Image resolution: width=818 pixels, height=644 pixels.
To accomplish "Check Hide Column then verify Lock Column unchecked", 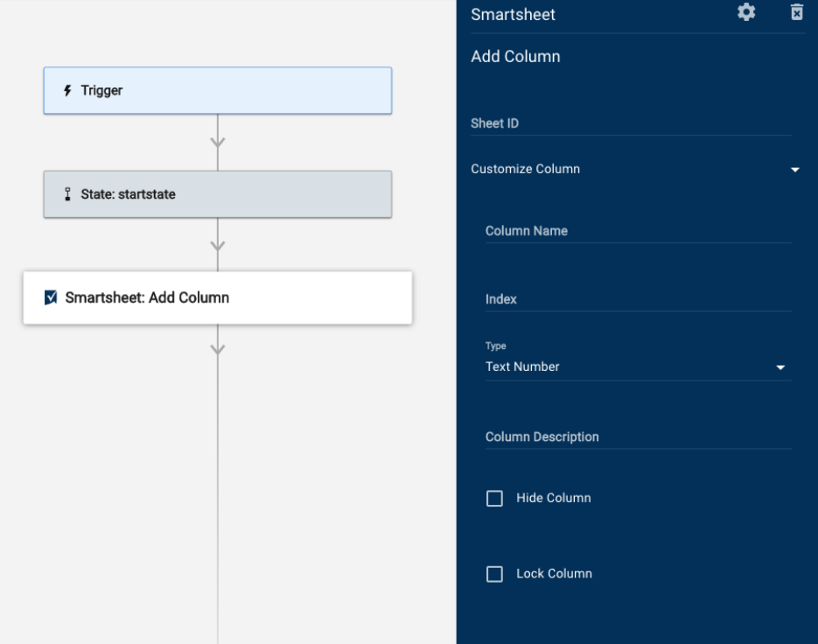I will click(494, 498).
